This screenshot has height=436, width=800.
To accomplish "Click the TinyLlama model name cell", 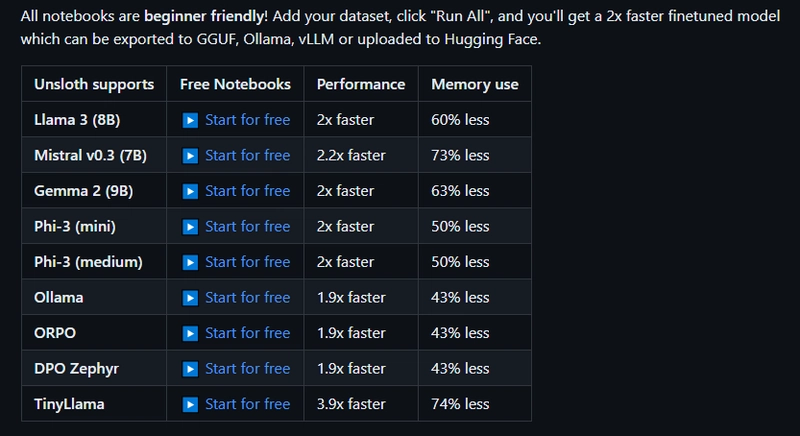I will point(94,404).
